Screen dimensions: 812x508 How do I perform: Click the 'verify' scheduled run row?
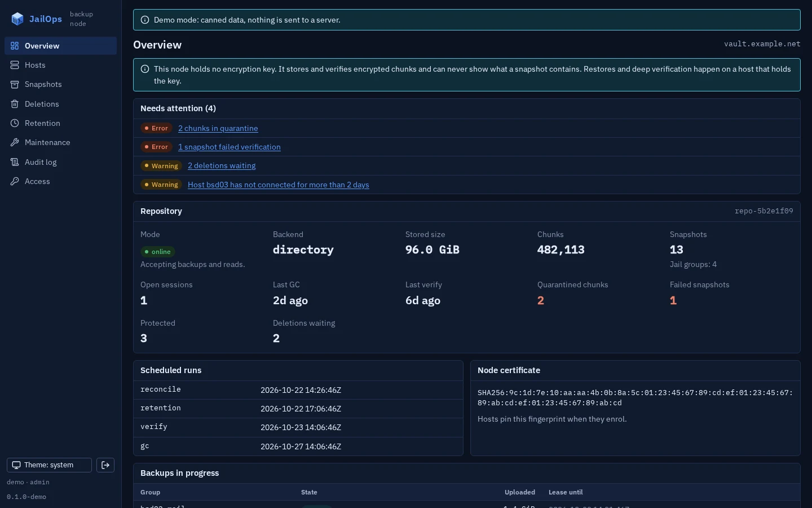click(x=298, y=427)
